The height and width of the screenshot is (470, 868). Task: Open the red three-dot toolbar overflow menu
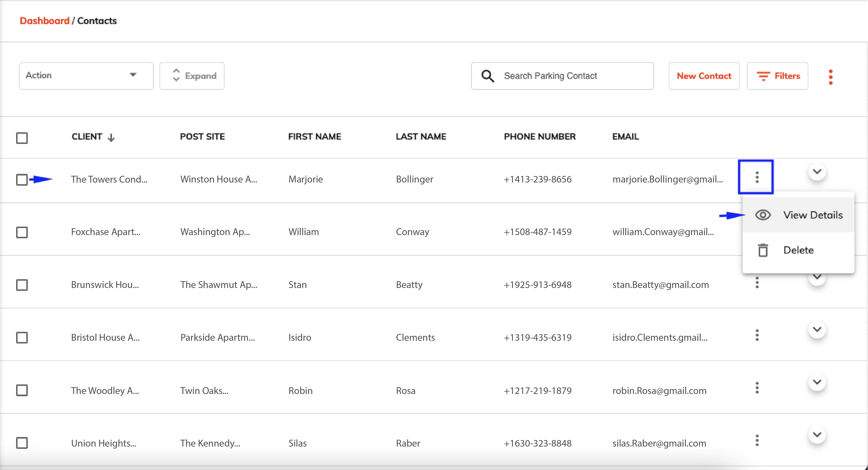coord(831,77)
